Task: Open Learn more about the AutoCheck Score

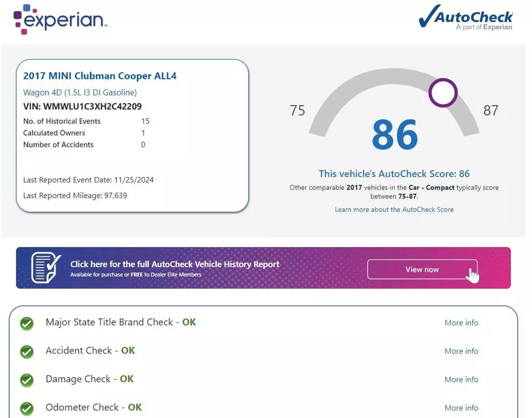Action: click(x=394, y=210)
